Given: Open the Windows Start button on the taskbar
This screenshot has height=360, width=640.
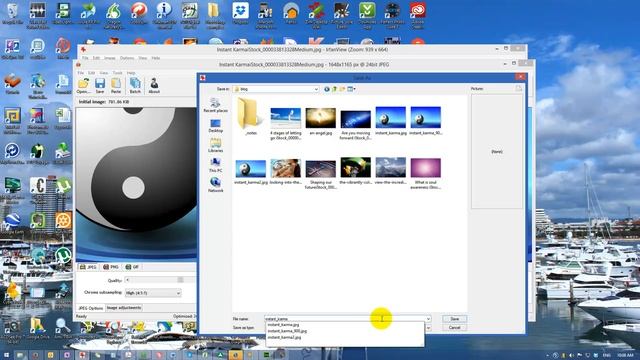Looking at the screenshot, I should 6,355.
